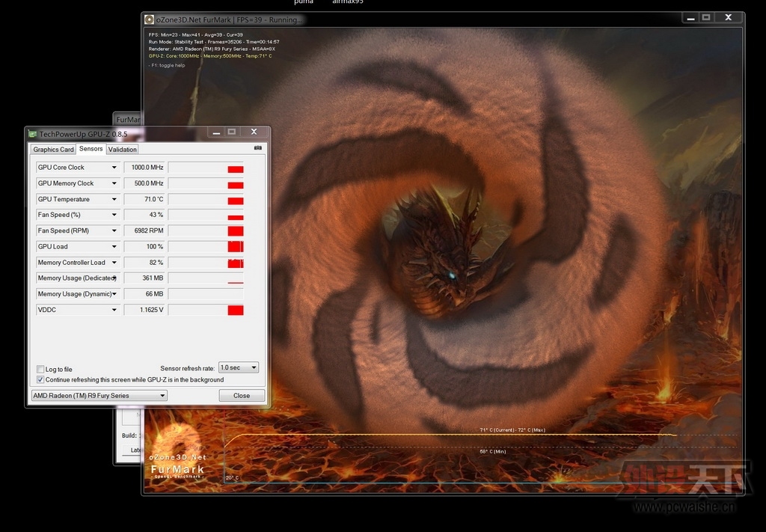Click the 361 MB dedicated memory value
The height and width of the screenshot is (532, 766).
pos(144,278)
